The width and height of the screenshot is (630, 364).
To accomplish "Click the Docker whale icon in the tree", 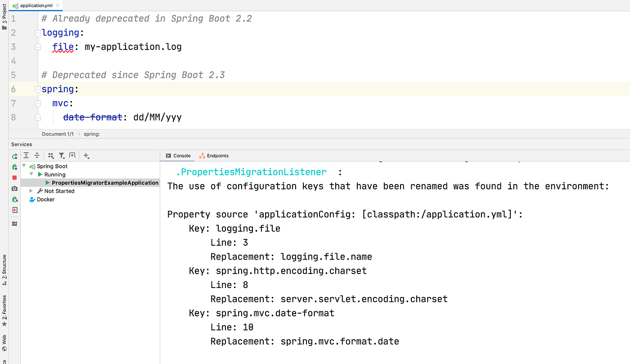I will 32,199.
